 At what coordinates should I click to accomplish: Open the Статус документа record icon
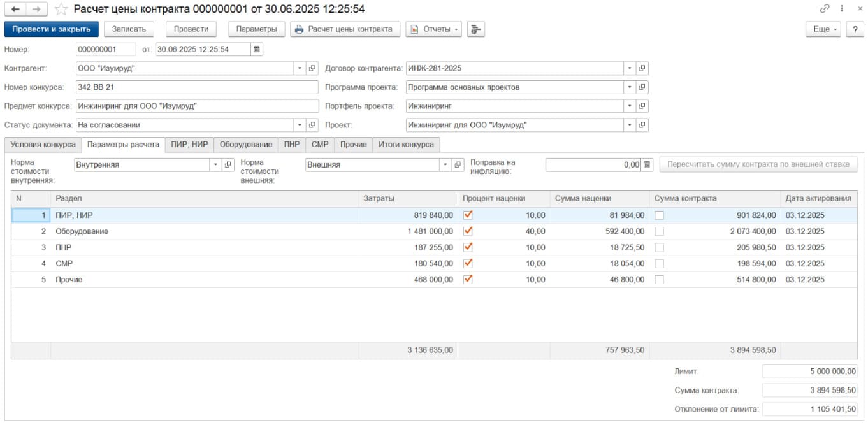312,126
